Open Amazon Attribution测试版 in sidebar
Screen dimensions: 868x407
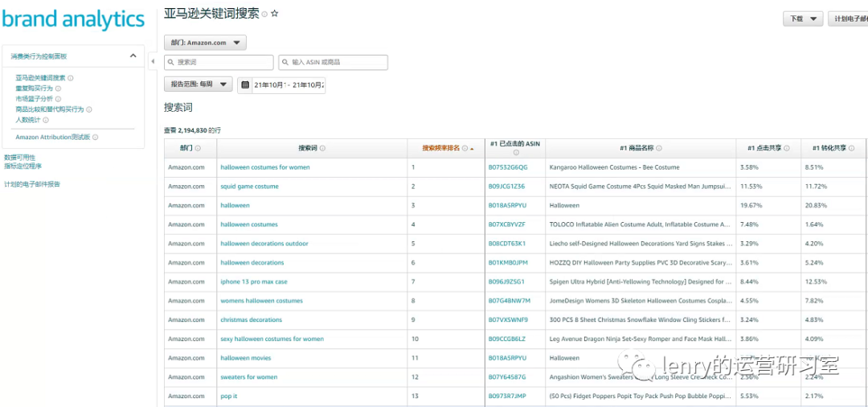point(52,138)
